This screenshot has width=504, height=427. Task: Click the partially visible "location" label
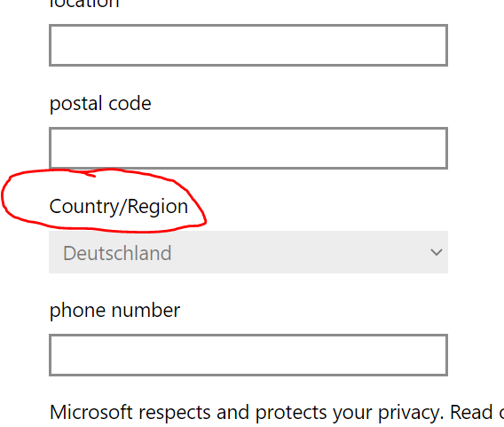click(x=84, y=4)
